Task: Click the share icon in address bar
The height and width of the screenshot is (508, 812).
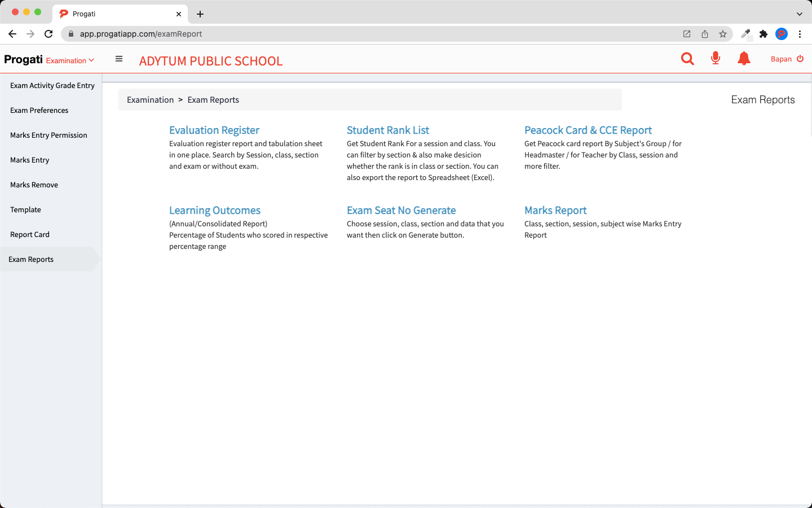Action: click(x=705, y=34)
